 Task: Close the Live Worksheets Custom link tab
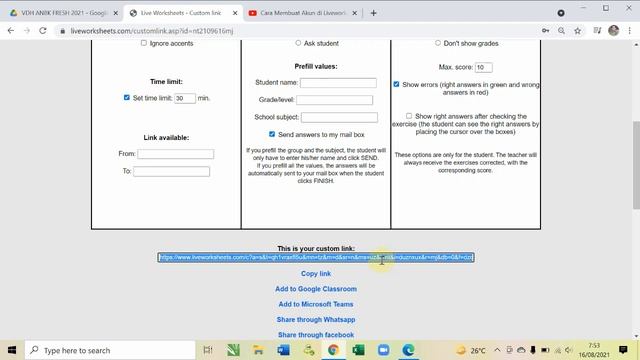[x=235, y=13]
